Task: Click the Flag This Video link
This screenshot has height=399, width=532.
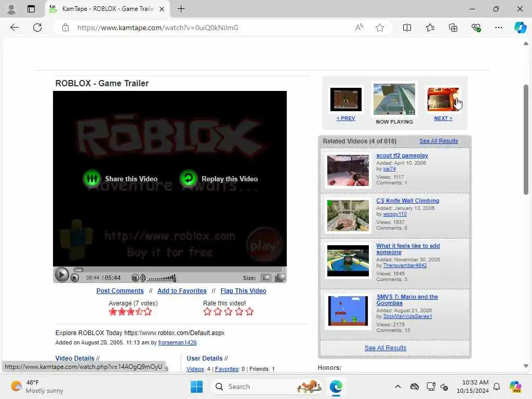Action: tap(243, 291)
